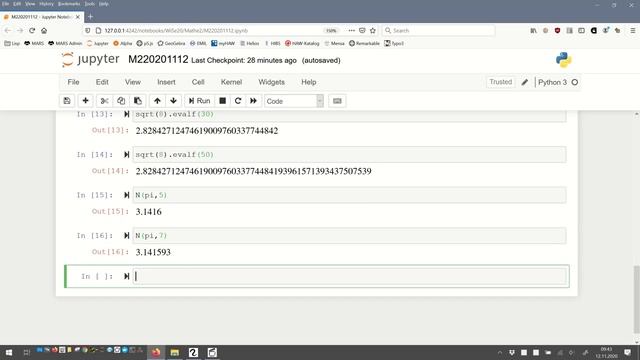Click the Firefox icon in the taskbar

coord(156,352)
